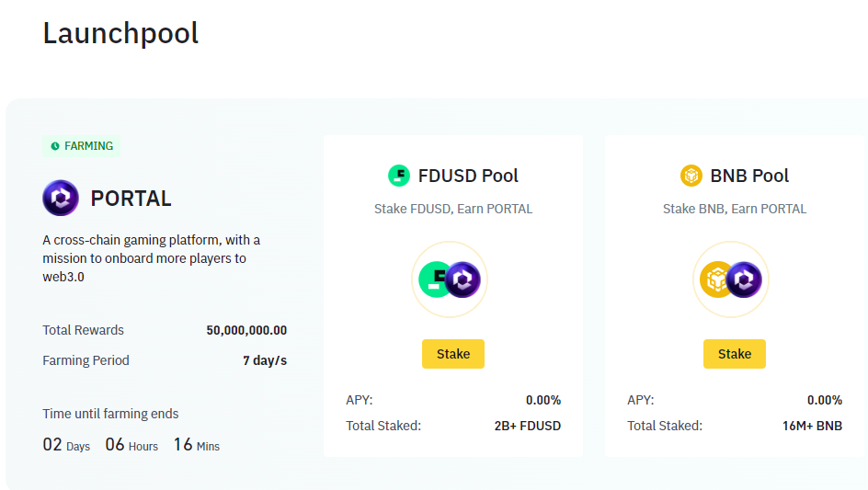This screenshot has height=490, width=868.
Task: Click the PORTAL cross-chain gaming description text
Action: (x=151, y=258)
